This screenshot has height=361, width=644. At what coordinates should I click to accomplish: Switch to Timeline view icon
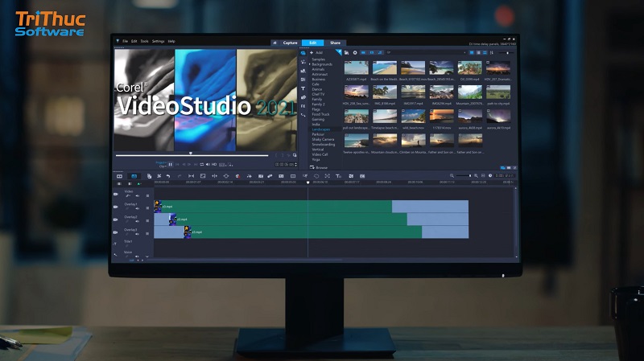[134, 175]
